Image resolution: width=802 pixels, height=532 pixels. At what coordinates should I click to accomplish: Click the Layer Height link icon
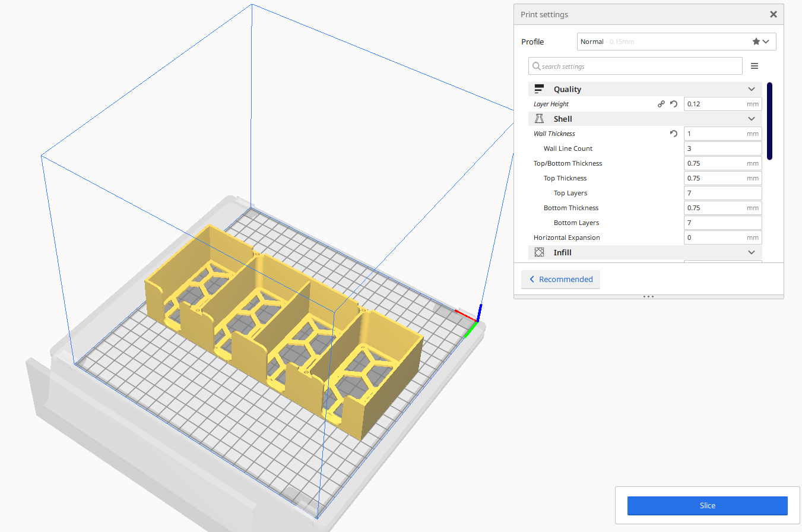point(661,104)
